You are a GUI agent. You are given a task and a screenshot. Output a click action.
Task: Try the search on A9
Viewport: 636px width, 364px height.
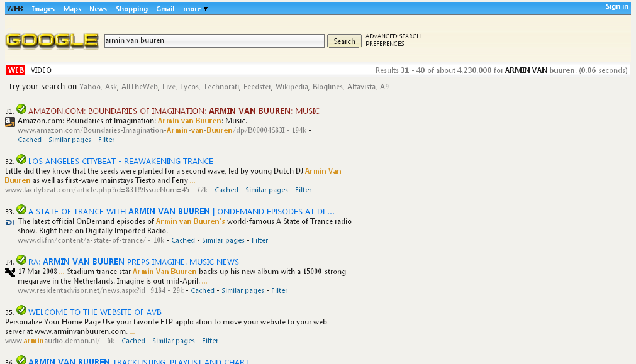click(384, 87)
